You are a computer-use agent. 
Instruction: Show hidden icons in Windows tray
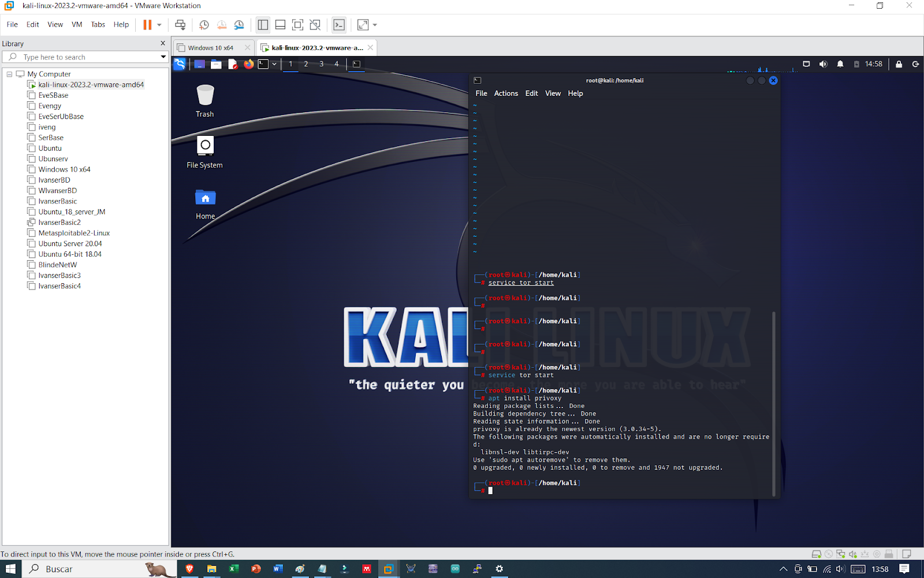tap(783, 569)
